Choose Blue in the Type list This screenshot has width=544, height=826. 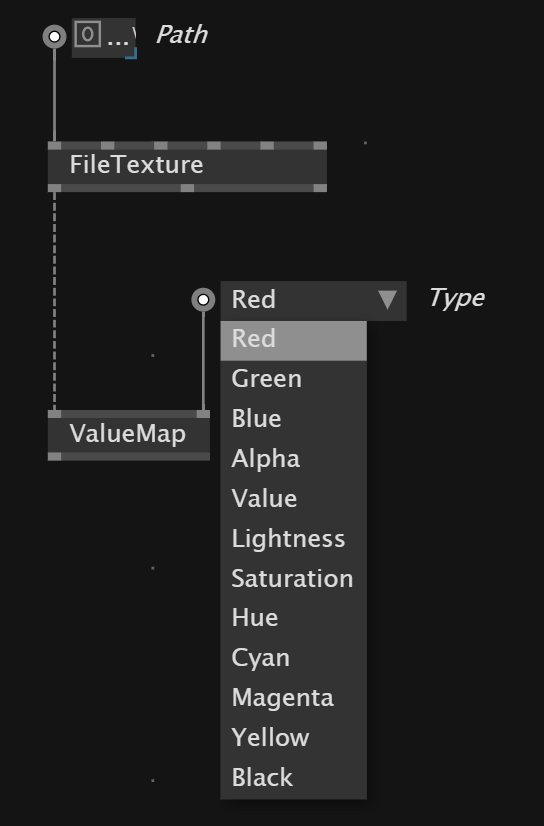click(293, 419)
